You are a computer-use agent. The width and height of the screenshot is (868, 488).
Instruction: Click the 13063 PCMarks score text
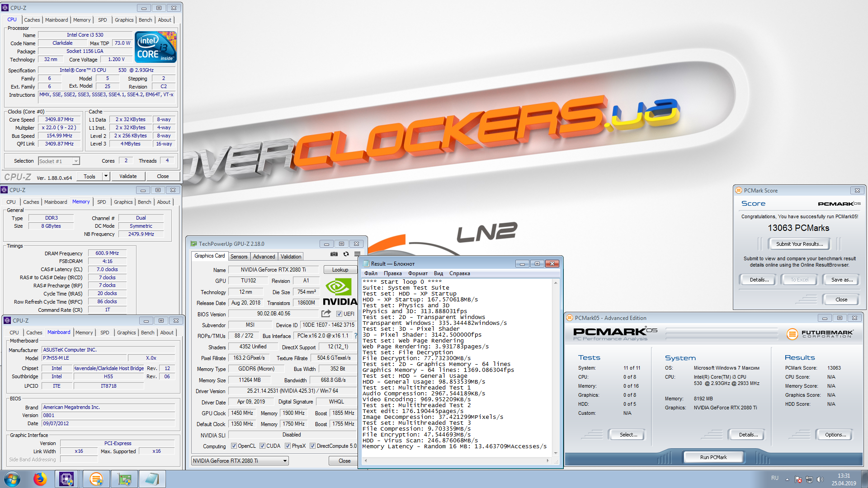(798, 228)
